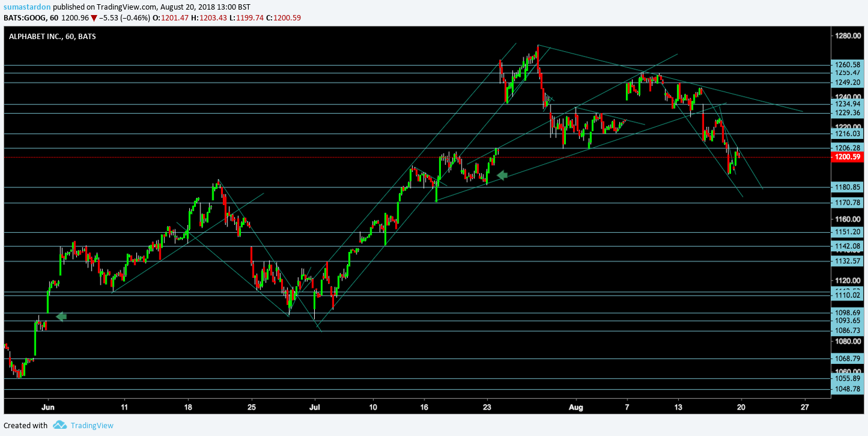Click the ALPHABET INC., 60, BATS chart title
Viewport: 868px width, 436px height.
click(x=52, y=36)
